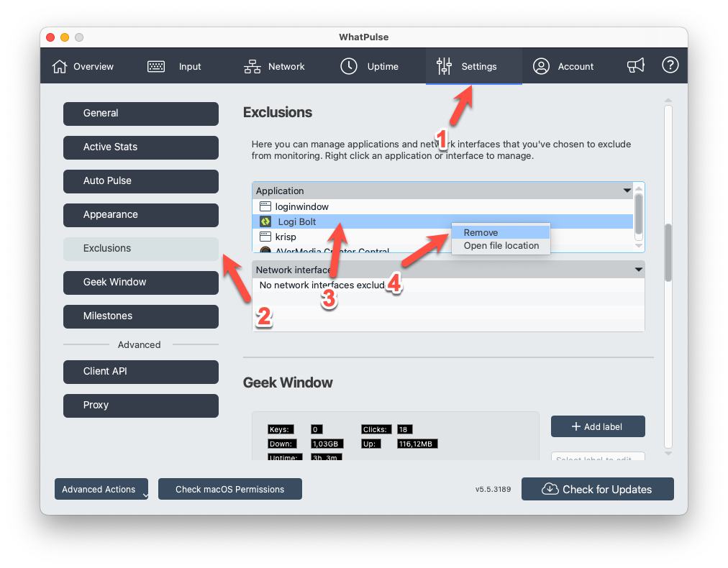Open the Advanced Actions dropdown

(101, 489)
